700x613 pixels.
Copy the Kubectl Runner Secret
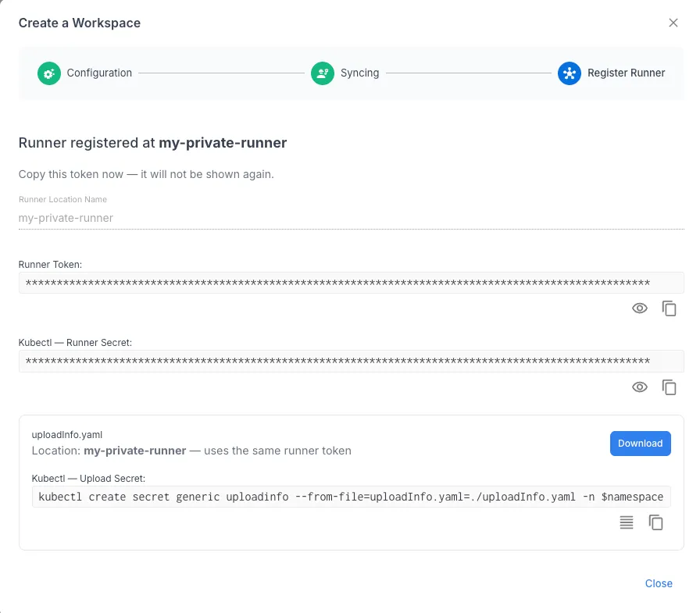coord(670,387)
